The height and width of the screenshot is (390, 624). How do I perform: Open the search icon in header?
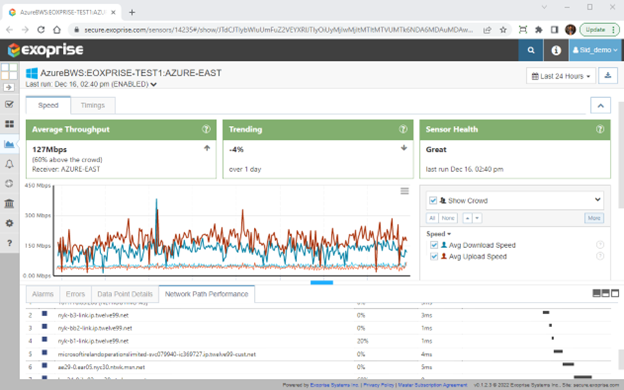point(530,50)
